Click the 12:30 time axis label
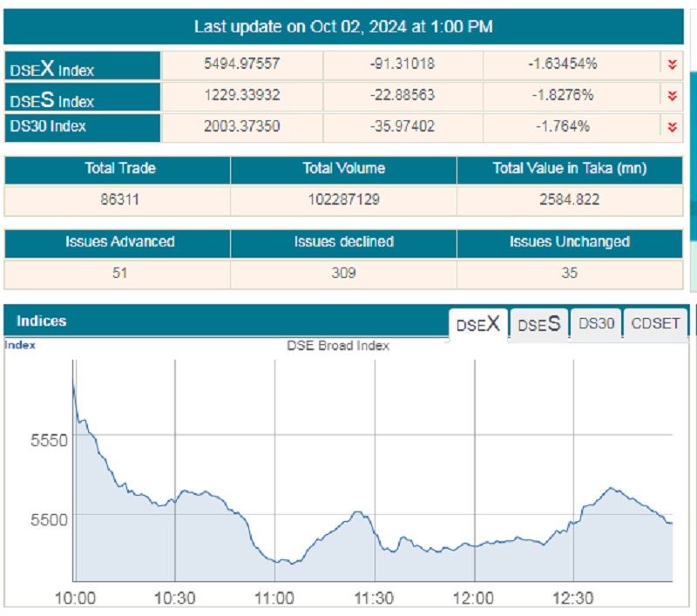Screen dimensions: 697x616 (573, 599)
